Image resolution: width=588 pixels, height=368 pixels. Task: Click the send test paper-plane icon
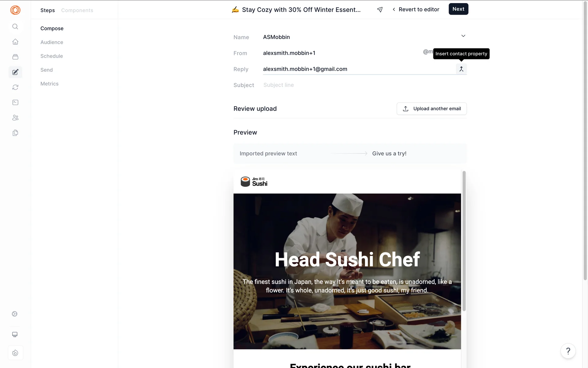[x=380, y=10]
